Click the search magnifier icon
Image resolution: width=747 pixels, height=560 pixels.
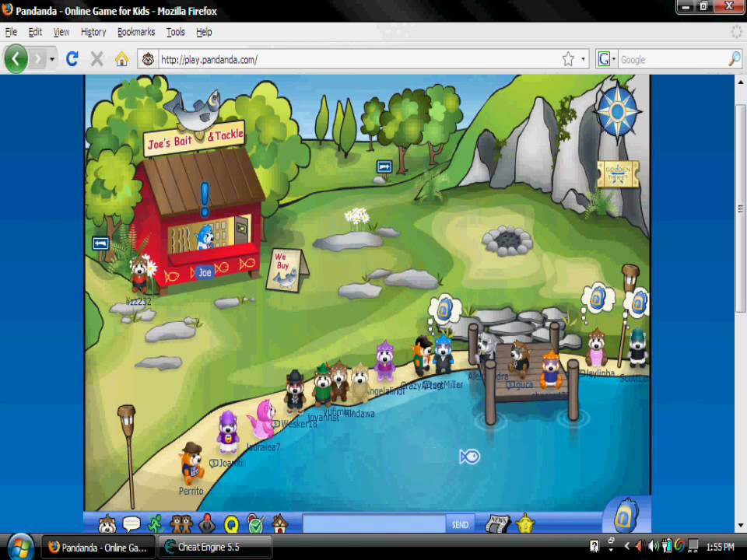point(734,59)
